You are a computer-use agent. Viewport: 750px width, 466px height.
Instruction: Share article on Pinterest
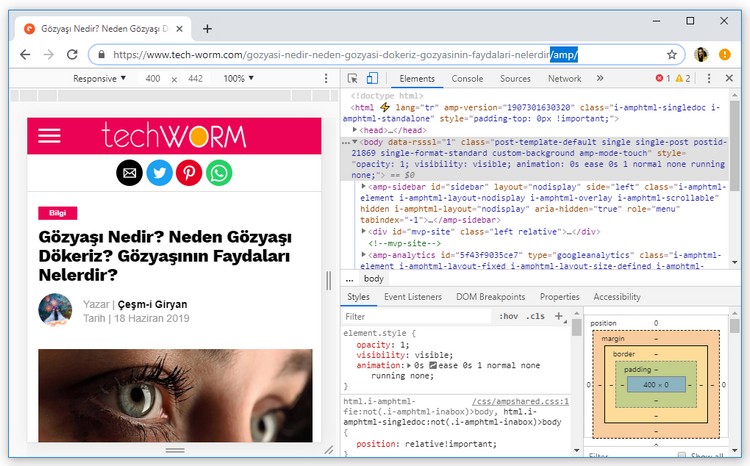coord(189,173)
